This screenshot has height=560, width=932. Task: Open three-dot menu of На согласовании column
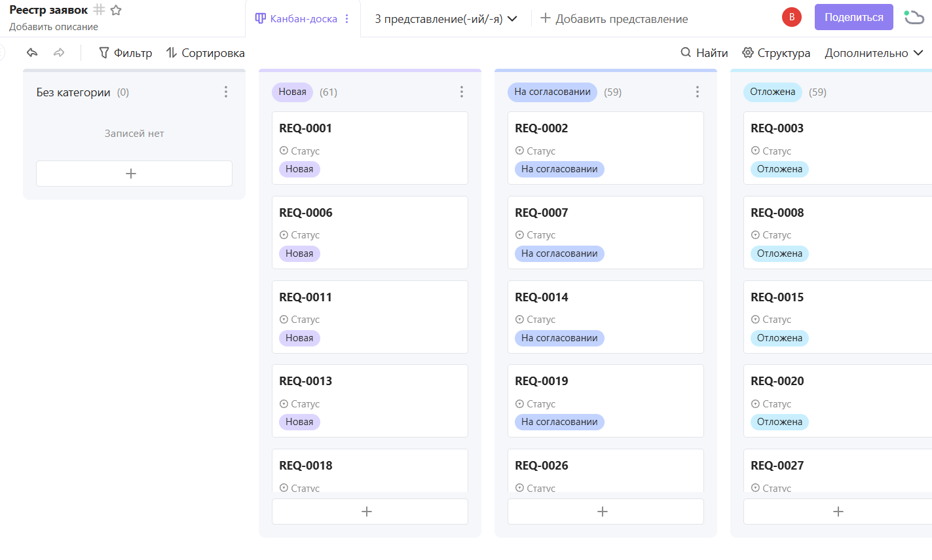698,92
